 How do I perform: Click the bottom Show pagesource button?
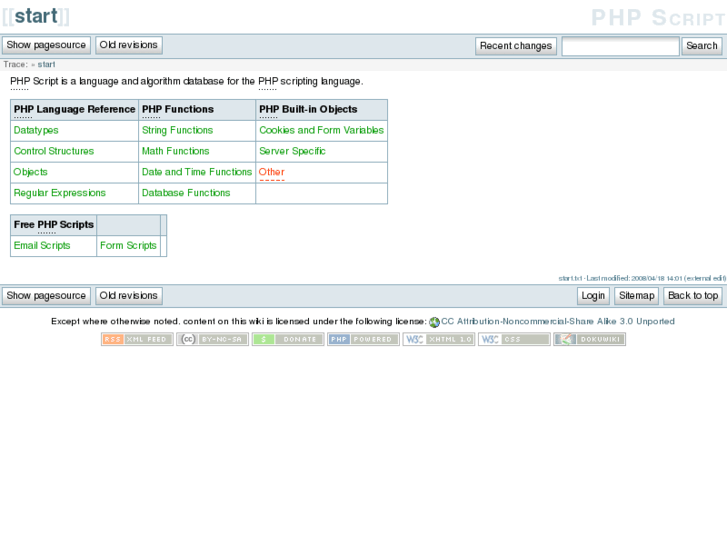click(46, 296)
